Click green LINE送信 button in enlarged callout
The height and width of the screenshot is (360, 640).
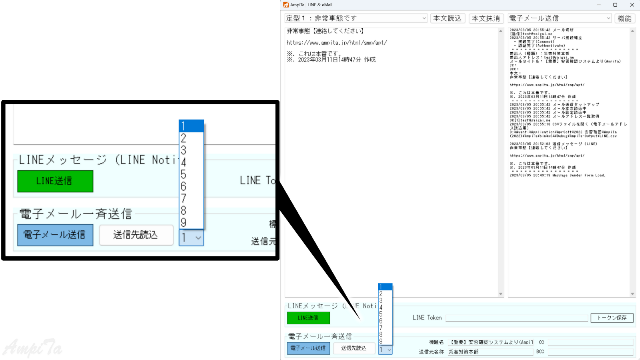tap(55, 181)
